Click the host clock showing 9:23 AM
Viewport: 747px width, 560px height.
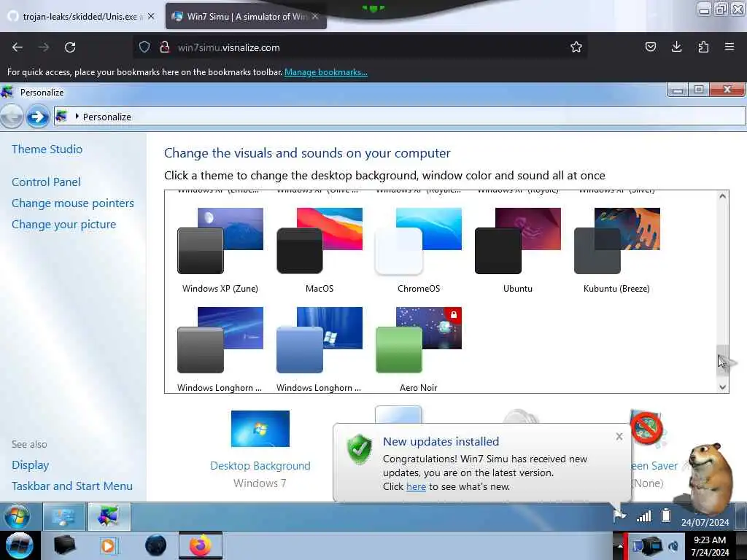(x=710, y=545)
